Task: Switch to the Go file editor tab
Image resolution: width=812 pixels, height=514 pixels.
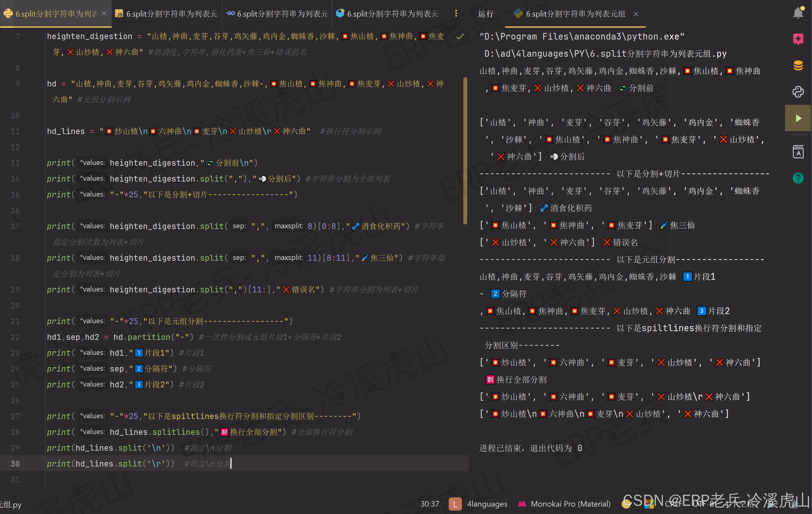Action: point(277,14)
